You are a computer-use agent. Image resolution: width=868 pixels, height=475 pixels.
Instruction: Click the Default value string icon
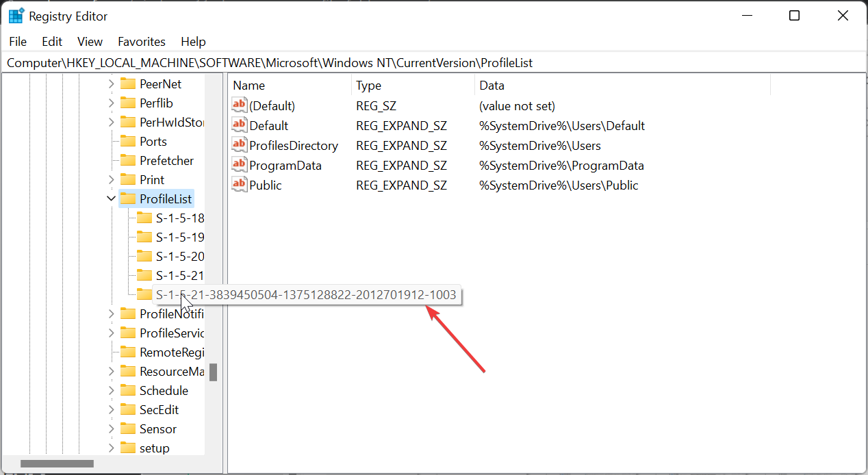pos(240,125)
